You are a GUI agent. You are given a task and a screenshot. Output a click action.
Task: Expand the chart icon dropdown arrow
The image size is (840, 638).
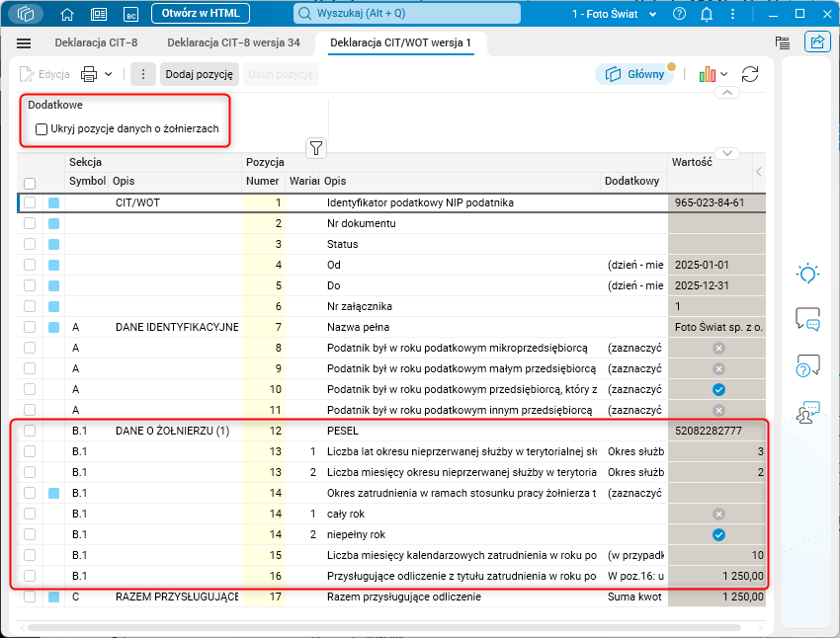(723, 74)
